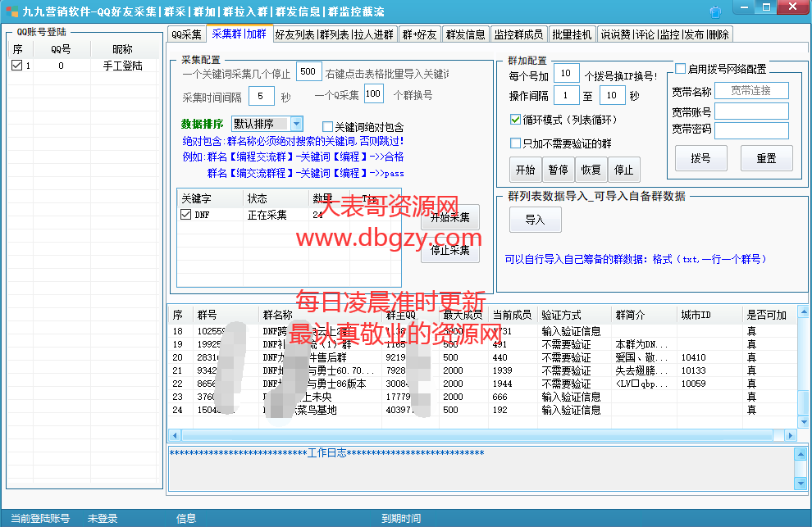812x527 pixels.
Task: Click right arrow of group table horizontal scrollbar
Action: (791, 435)
